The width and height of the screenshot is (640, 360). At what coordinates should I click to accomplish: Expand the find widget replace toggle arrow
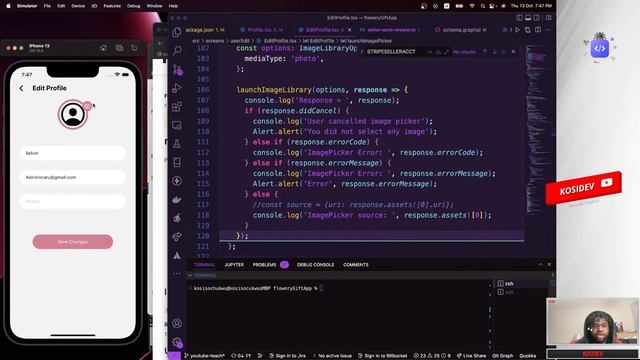[x=361, y=52]
